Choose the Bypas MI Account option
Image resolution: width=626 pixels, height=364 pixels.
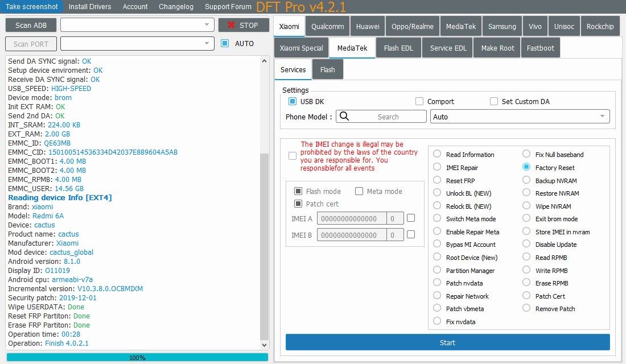(x=465, y=244)
